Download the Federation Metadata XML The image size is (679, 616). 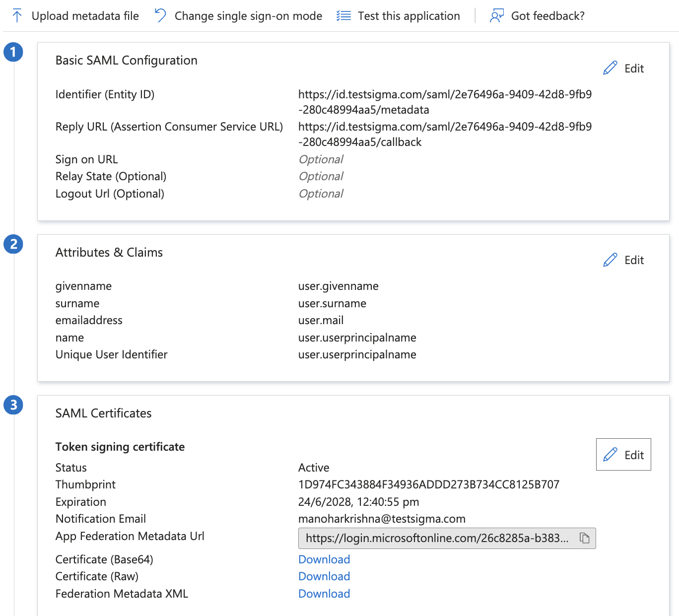click(324, 594)
